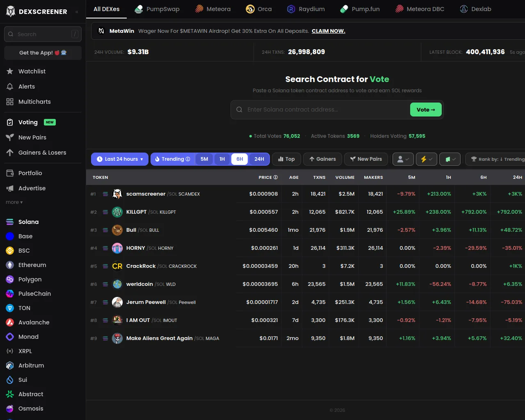This screenshot has width=525, height=420.
Task: Click the KILLGPT token logo
Action: [117, 212]
